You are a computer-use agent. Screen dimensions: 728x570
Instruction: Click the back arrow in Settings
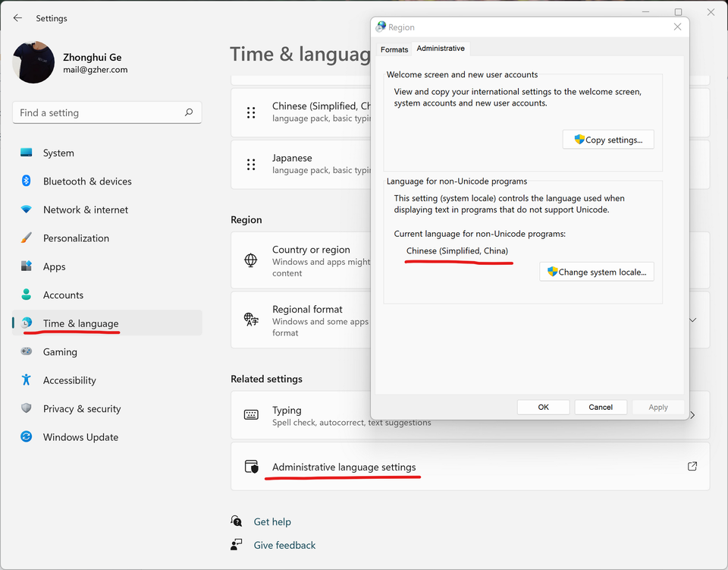pos(17,18)
